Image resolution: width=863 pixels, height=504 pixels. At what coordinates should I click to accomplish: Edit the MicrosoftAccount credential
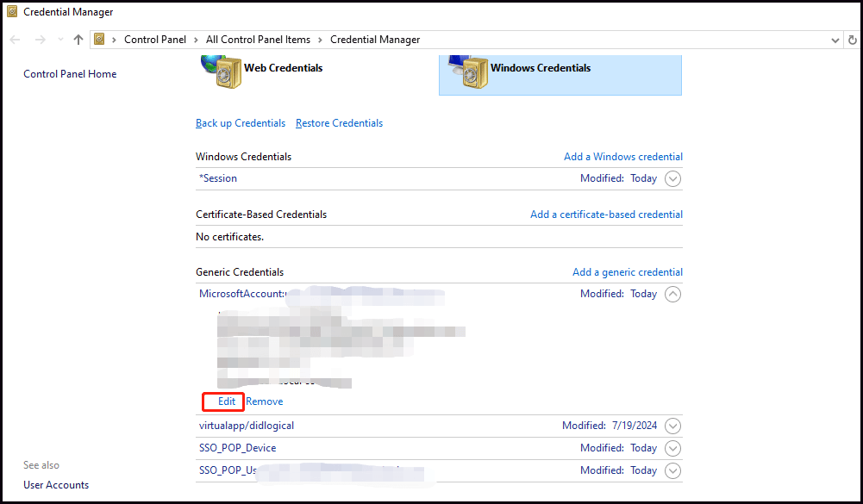[x=227, y=401]
